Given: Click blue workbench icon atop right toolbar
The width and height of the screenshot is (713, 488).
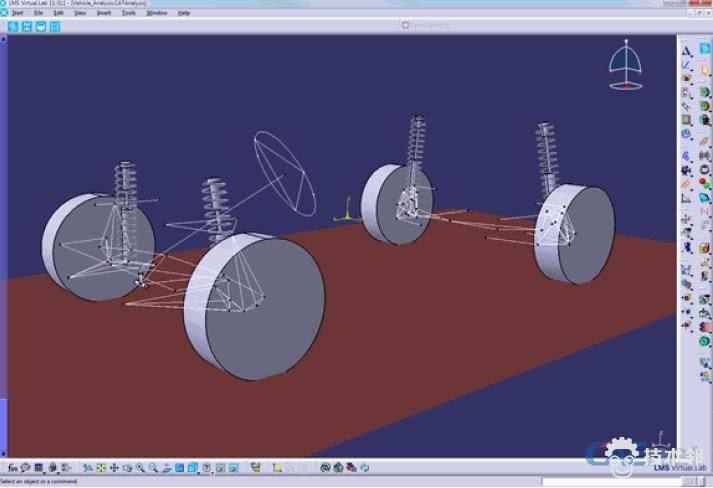Looking at the screenshot, I should (x=704, y=48).
